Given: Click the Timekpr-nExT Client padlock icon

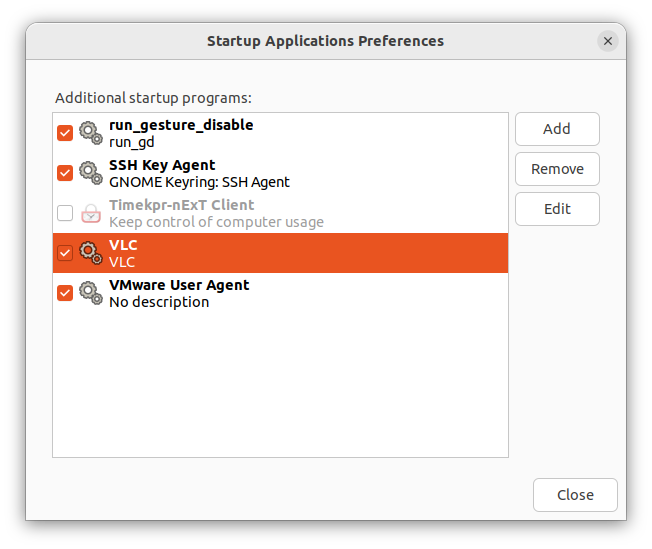Looking at the screenshot, I should coord(91,213).
